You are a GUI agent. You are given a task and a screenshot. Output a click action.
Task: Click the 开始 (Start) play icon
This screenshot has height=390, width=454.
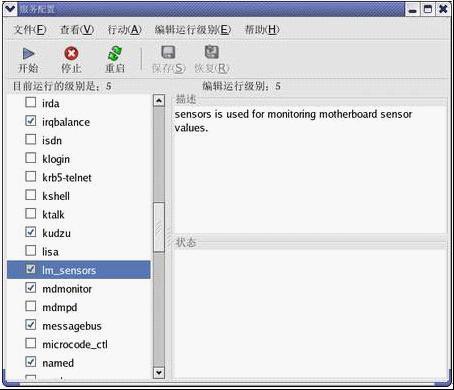28,53
